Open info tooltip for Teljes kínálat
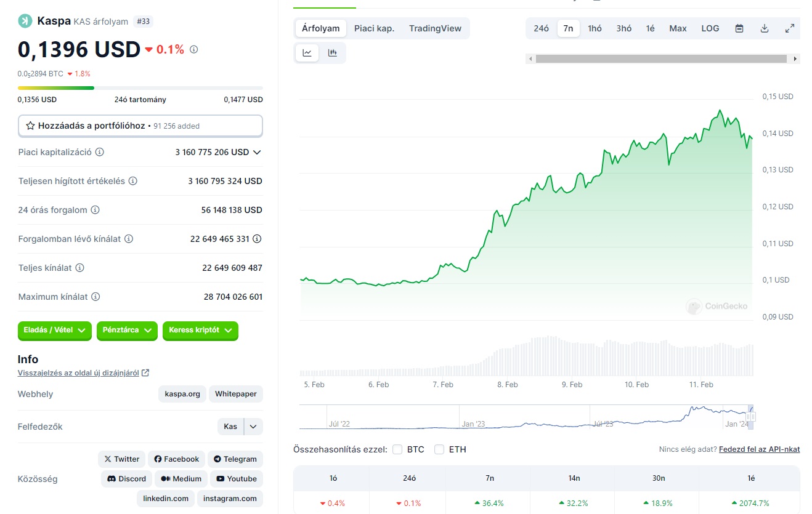The height and width of the screenshot is (514, 812). click(x=79, y=268)
